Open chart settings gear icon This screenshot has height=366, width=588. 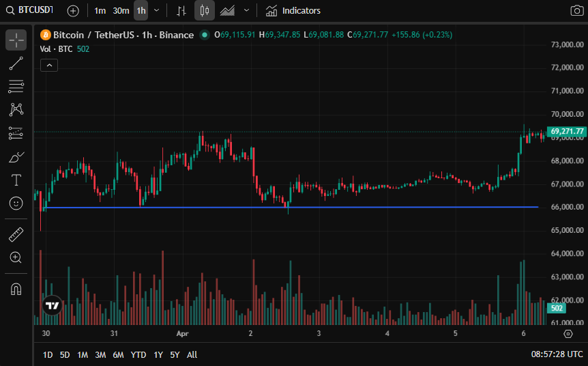pyautogui.click(x=568, y=334)
